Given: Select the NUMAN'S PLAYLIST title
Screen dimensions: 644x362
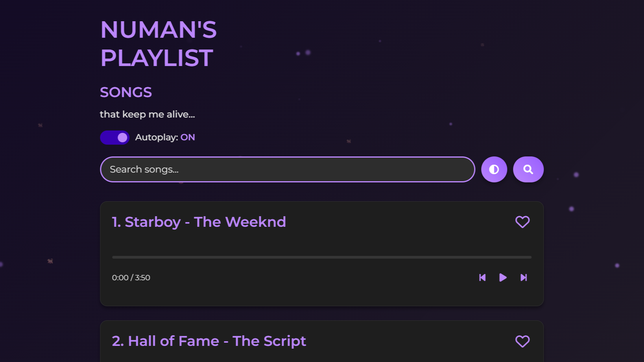Looking at the screenshot, I should (x=158, y=43).
